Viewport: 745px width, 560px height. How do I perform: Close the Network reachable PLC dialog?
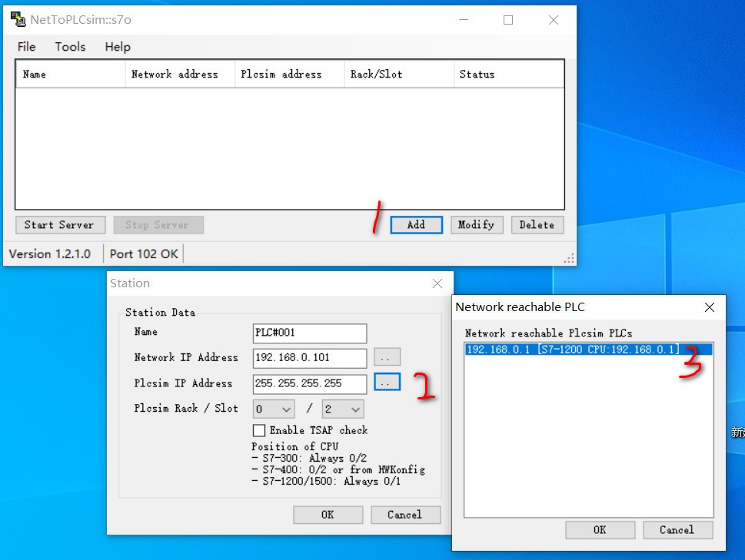(x=710, y=307)
